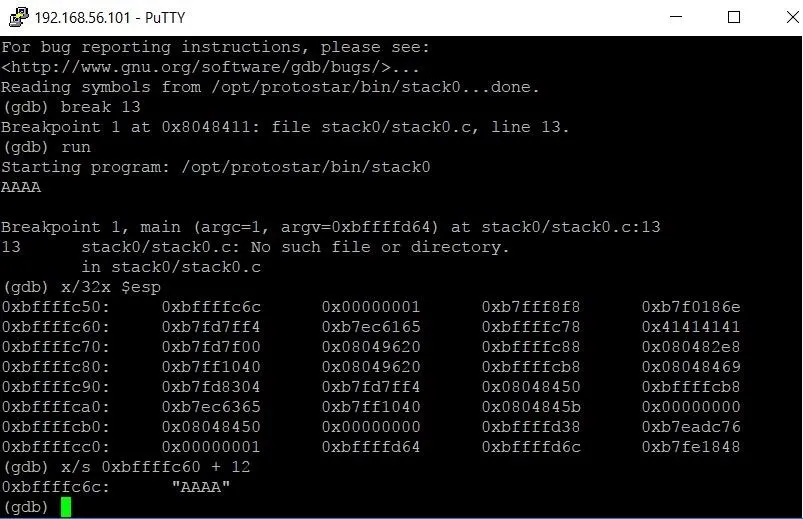803x519 pixels.
Task: Click the 'Reading symbols from' line
Action: (x=270, y=87)
